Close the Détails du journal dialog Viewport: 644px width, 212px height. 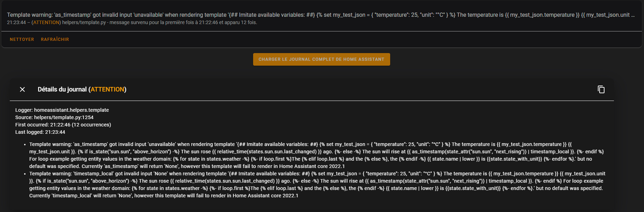click(x=22, y=89)
